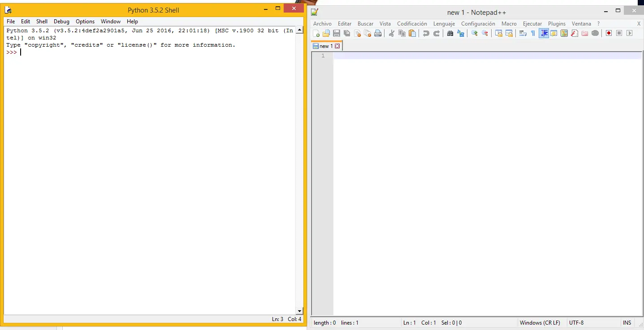Click the Open file toolbar icon
Image resolution: width=644 pixels, height=330 pixels.
[x=326, y=33]
